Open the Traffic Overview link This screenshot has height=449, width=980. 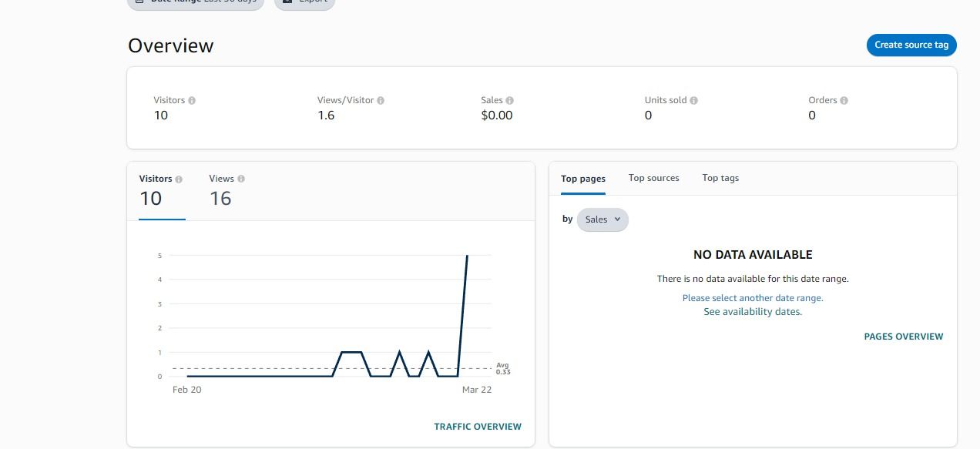(478, 427)
